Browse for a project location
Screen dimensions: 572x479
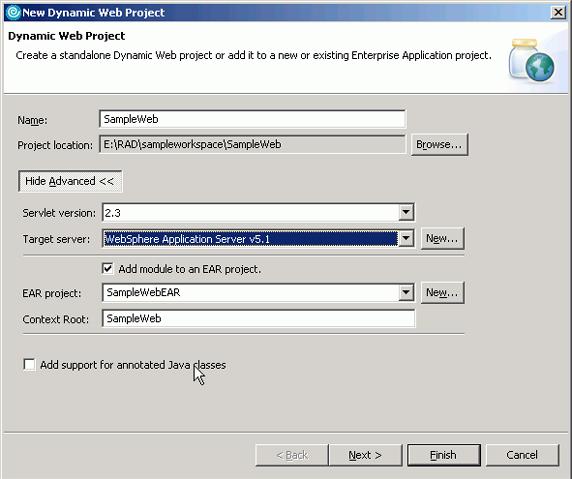pyautogui.click(x=439, y=144)
